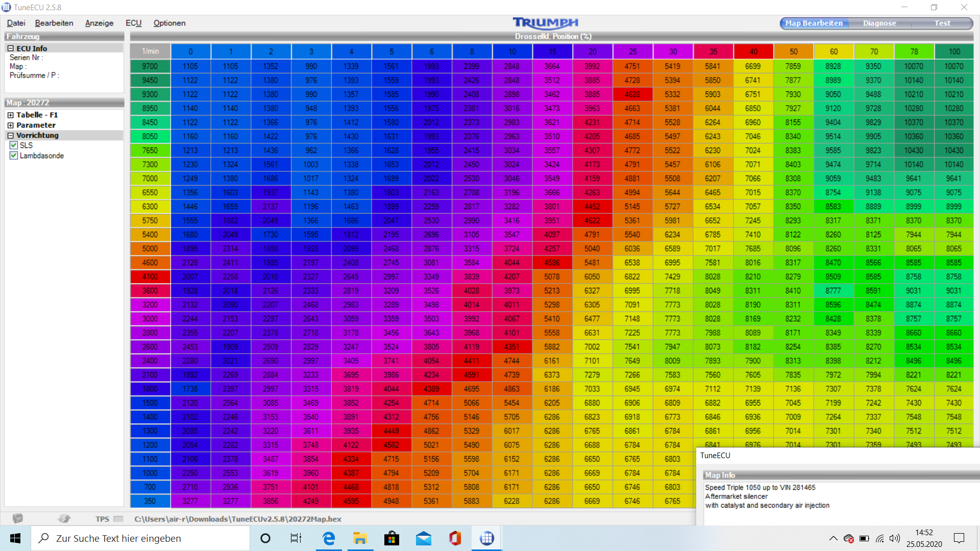Select throttle column header 0
This screenshot has height=551, width=980.
(x=190, y=52)
